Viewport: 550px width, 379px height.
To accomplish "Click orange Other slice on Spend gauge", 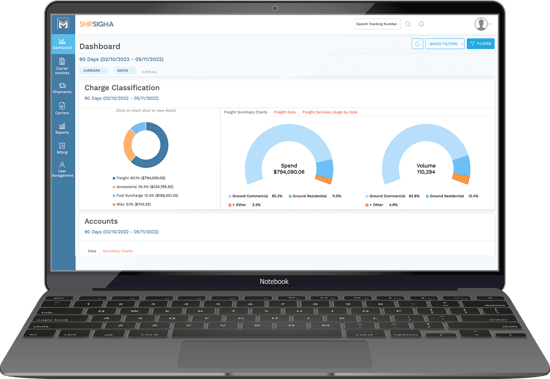I will click(324, 180).
